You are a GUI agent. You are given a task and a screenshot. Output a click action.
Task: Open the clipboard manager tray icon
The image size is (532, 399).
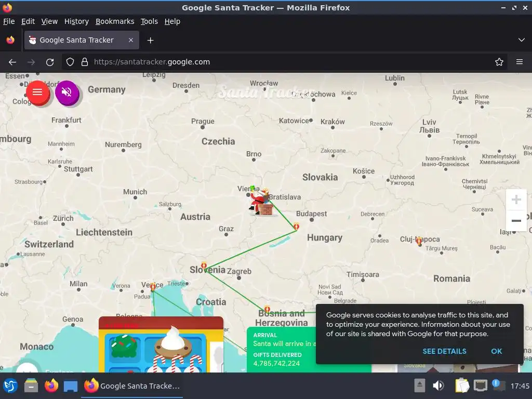462,386
